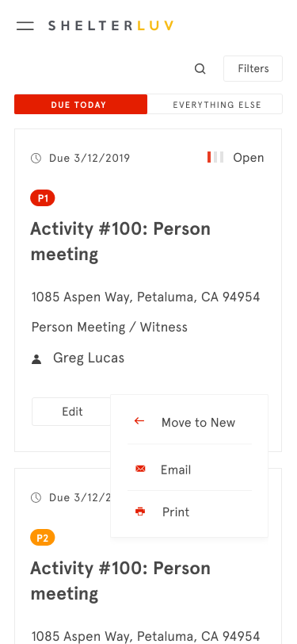Click the Open status progress bars indicator
The width and height of the screenshot is (297, 644).
coord(215,157)
